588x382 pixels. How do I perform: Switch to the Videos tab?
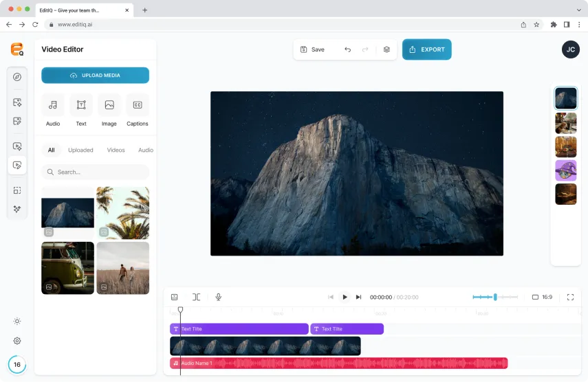coord(116,150)
